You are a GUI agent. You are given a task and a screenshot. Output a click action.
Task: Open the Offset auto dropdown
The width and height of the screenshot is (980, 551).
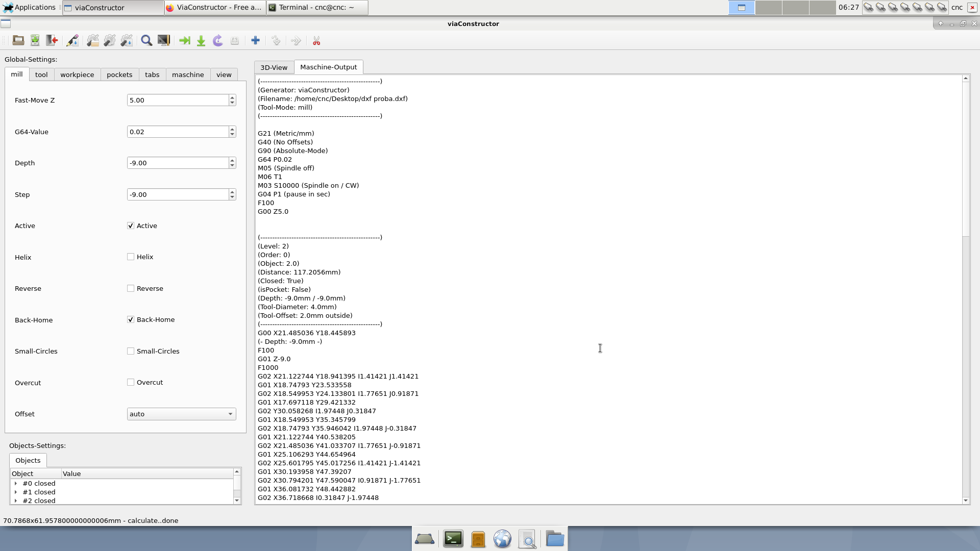(x=181, y=414)
